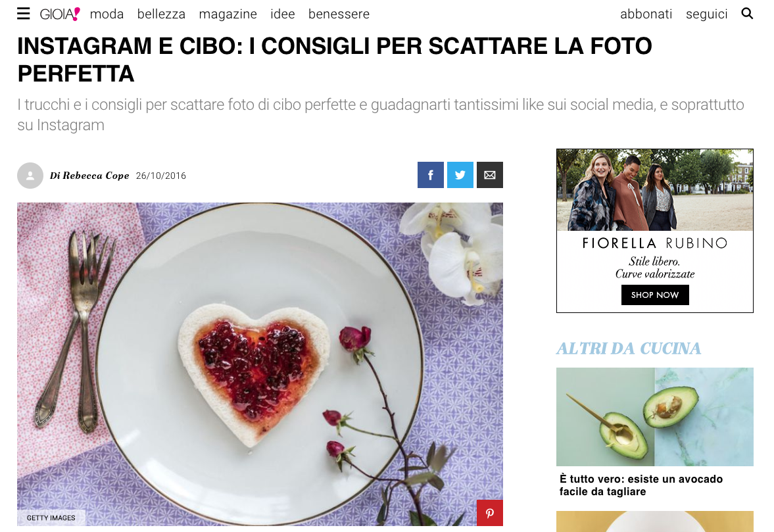
Task: Click the author avatar icon
Action: click(x=30, y=176)
